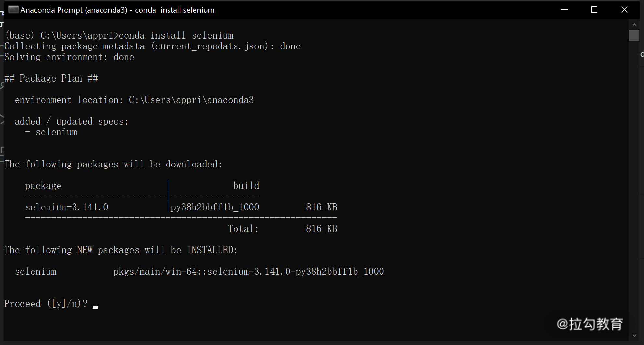This screenshot has height=345, width=644.
Task: Click the 'Solving environment: done' line
Action: pyautogui.click(x=69, y=57)
